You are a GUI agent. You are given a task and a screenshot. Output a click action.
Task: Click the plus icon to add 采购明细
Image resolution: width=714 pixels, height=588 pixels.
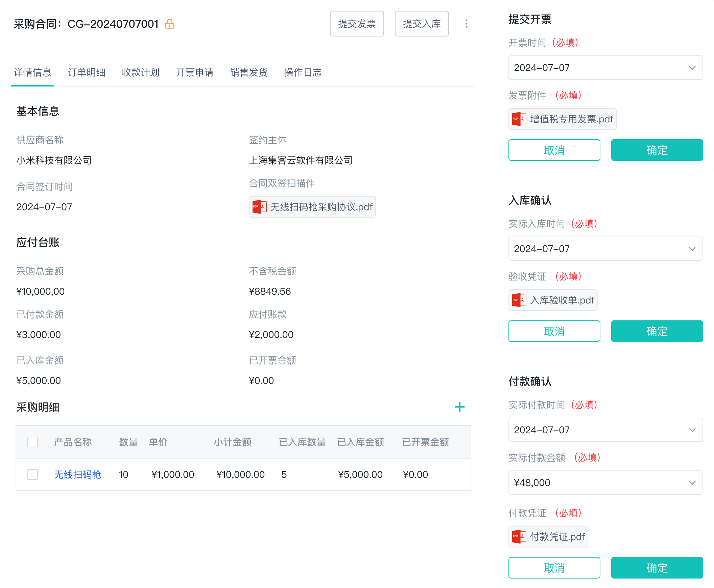(459, 407)
